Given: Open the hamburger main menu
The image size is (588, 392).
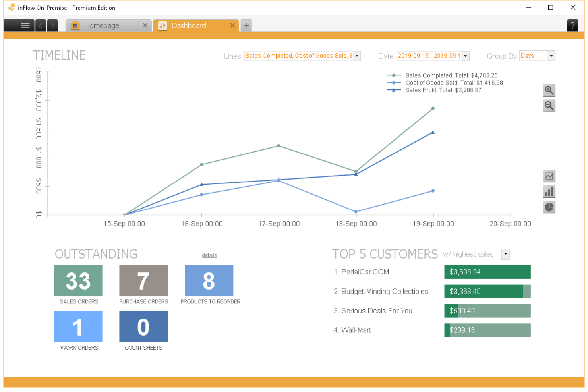Looking at the screenshot, I should [x=25, y=25].
